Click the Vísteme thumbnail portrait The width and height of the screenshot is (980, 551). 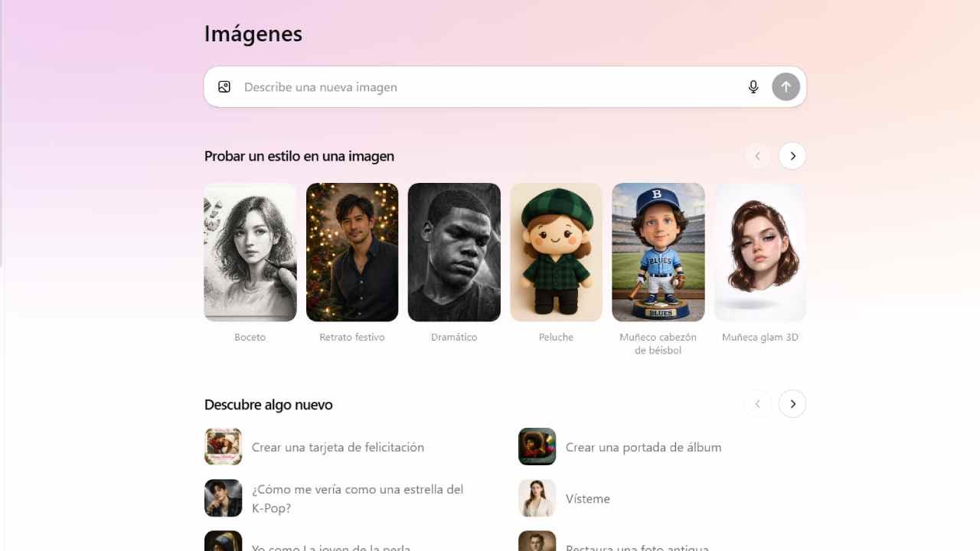pyautogui.click(x=537, y=497)
